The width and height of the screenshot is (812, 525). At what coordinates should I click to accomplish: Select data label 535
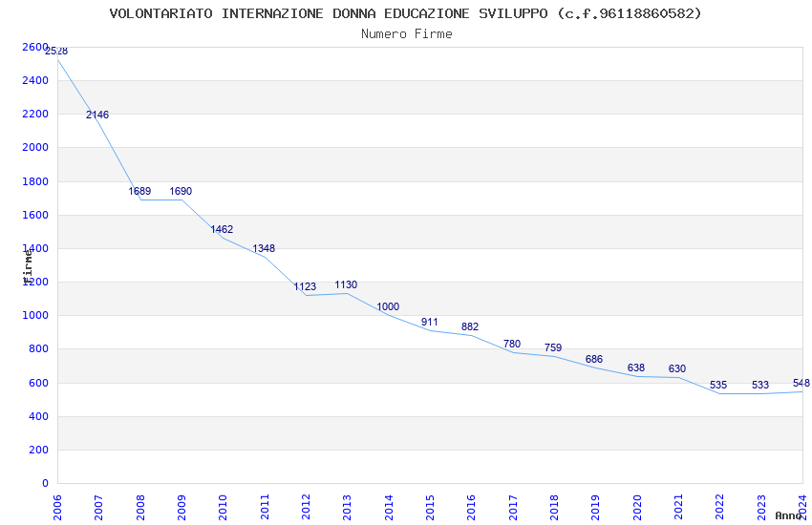click(x=718, y=385)
